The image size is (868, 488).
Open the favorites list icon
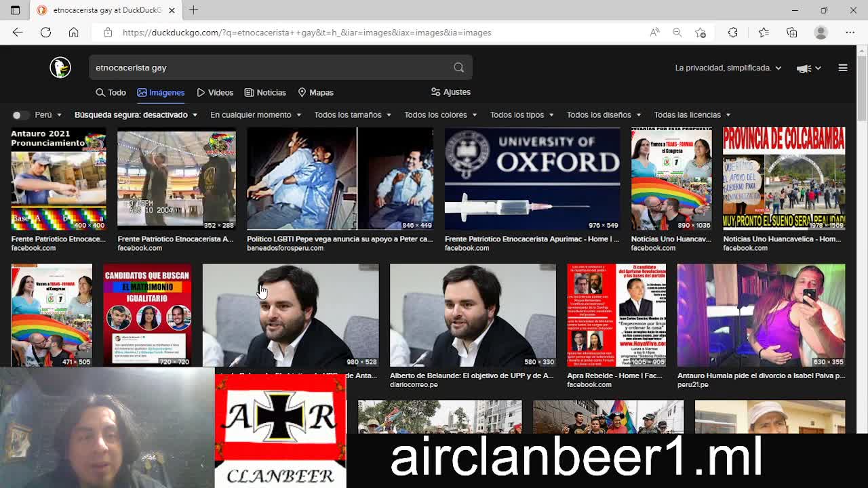coord(764,33)
